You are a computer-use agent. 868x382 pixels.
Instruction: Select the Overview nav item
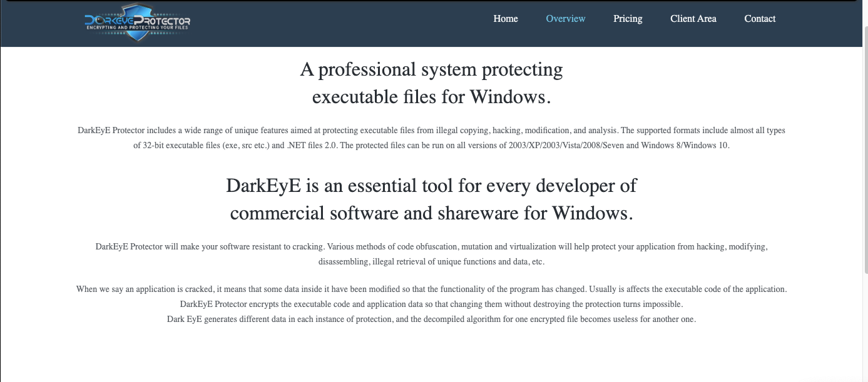566,19
